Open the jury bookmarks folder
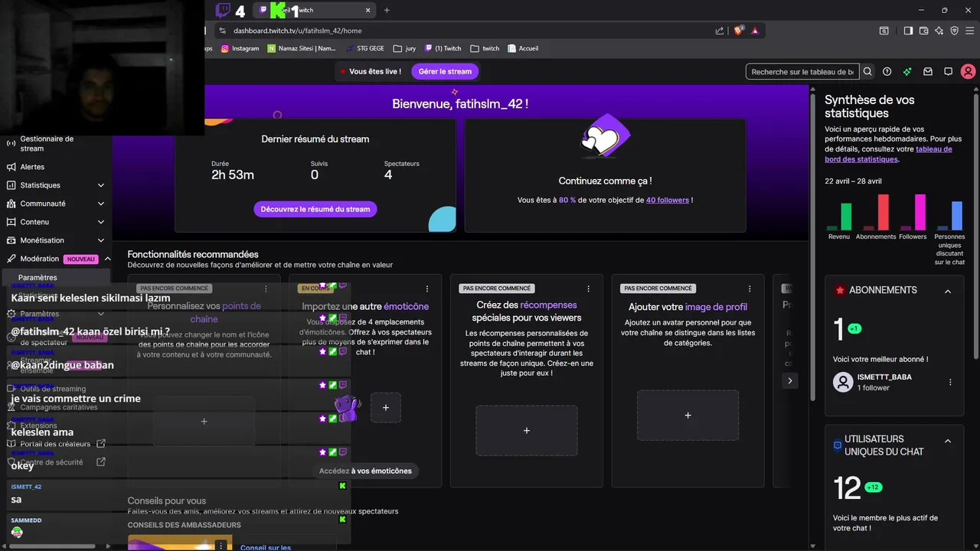The width and height of the screenshot is (980, 551). click(x=404, y=48)
